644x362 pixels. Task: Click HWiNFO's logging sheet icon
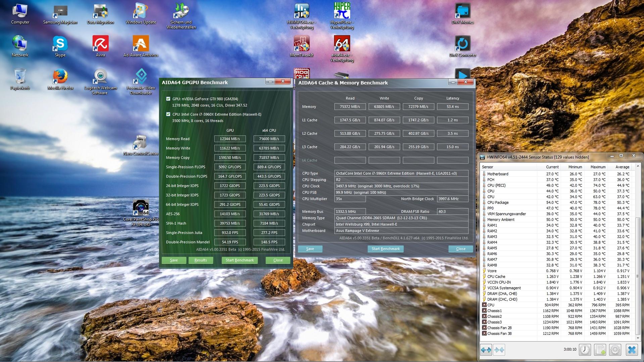point(600,350)
